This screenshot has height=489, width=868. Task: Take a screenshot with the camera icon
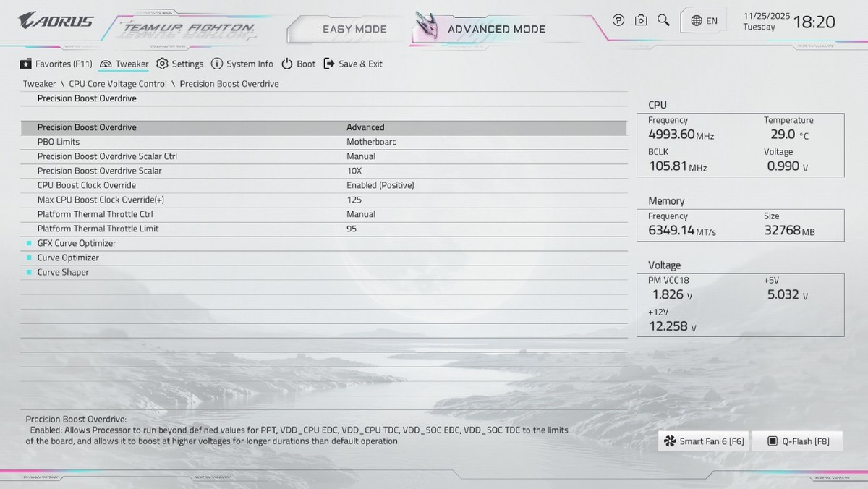641,20
